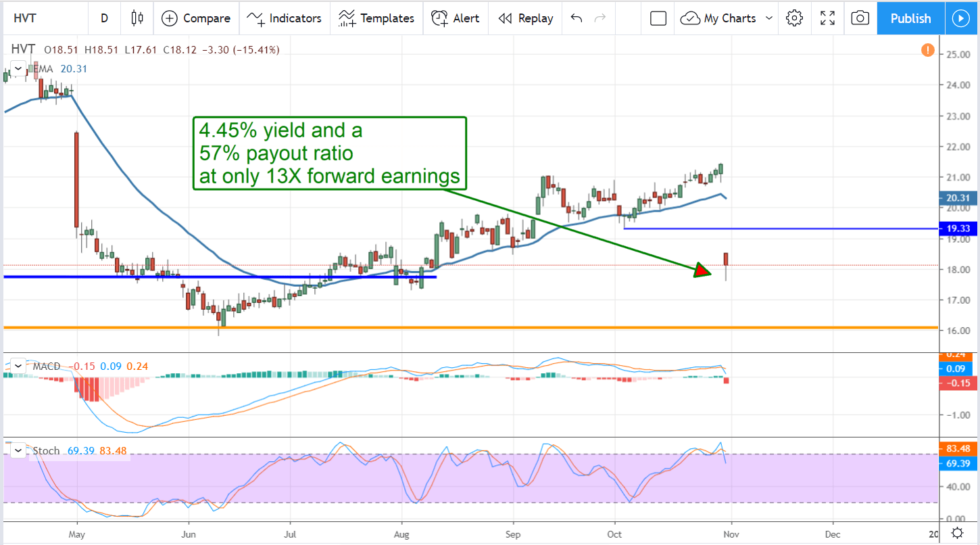Select the D daily timeframe
980x545 pixels.
tap(104, 18)
